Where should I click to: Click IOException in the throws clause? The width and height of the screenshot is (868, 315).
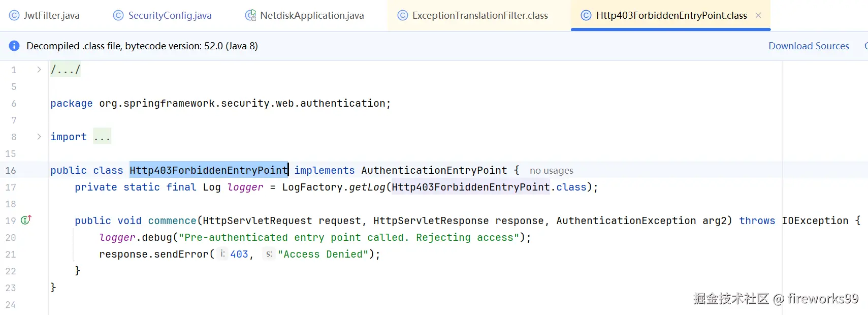tap(815, 220)
